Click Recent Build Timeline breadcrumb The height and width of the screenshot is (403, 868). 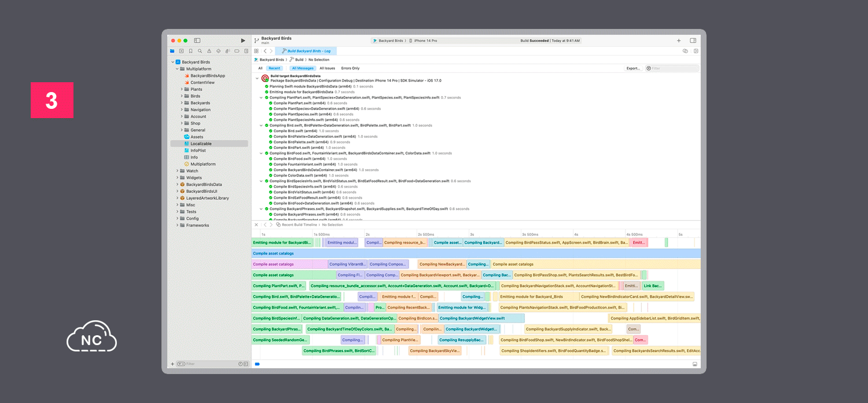(x=297, y=225)
